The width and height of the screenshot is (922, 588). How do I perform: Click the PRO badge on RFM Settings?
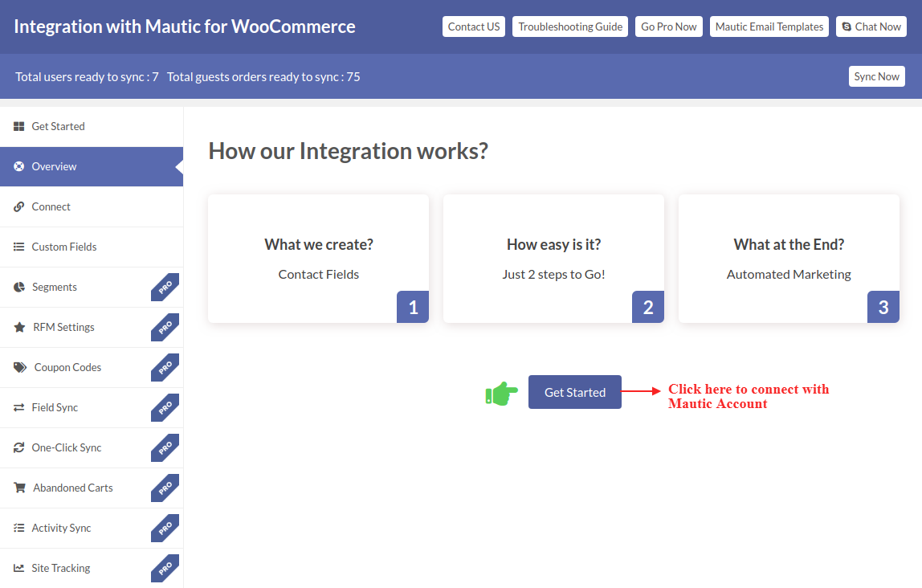tap(165, 327)
